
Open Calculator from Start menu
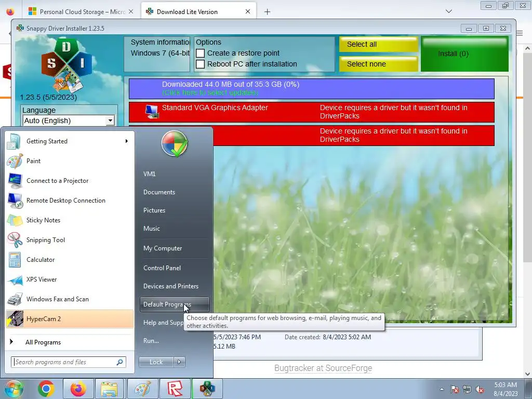pyautogui.click(x=70, y=260)
